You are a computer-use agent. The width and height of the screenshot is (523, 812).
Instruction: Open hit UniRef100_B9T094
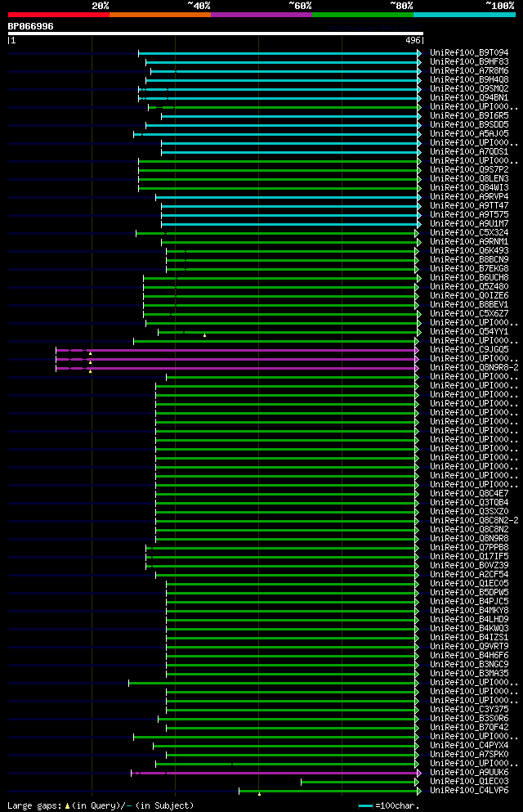pos(469,53)
